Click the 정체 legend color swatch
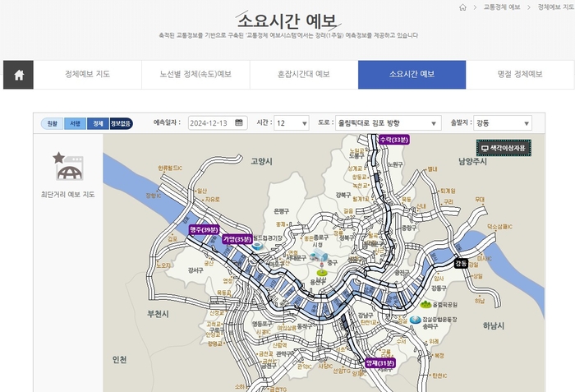Image resolution: width=575 pixels, height=392 pixels. coord(98,124)
